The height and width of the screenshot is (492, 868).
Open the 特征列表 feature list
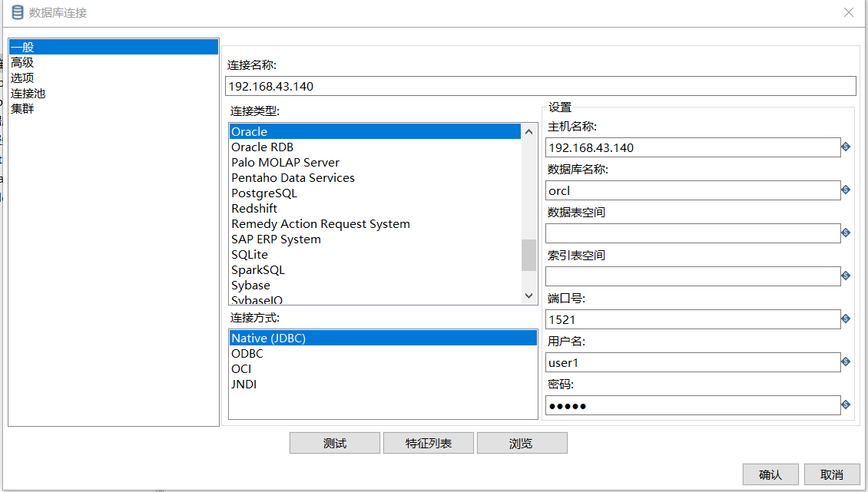click(428, 442)
